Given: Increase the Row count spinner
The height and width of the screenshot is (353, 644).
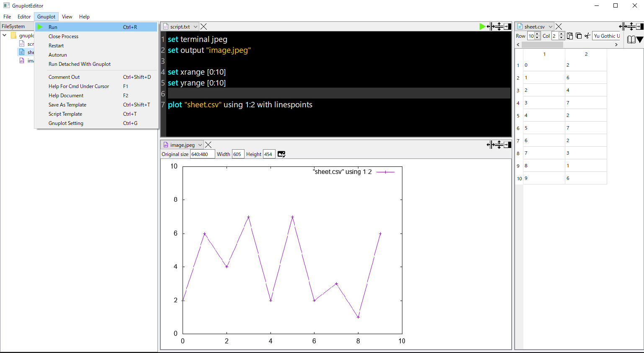Looking at the screenshot, I should (538, 34).
